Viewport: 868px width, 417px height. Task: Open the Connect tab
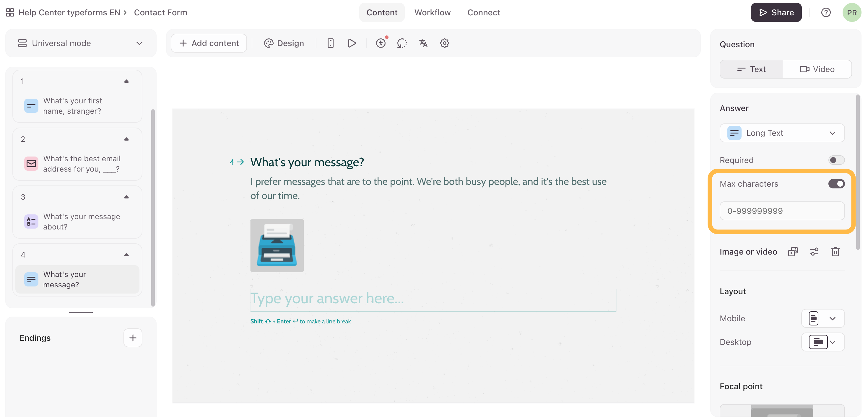[x=484, y=12]
